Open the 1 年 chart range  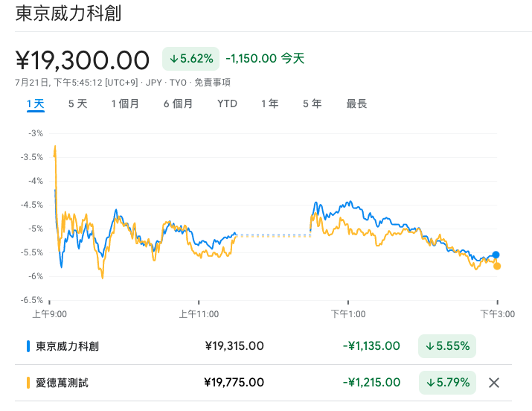click(x=270, y=103)
